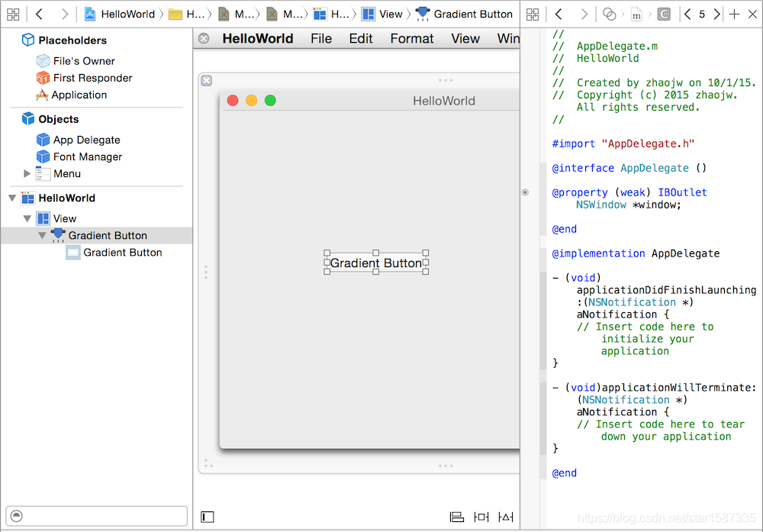Click the Pin constraints icon
The width and height of the screenshot is (763, 532).
click(x=481, y=517)
